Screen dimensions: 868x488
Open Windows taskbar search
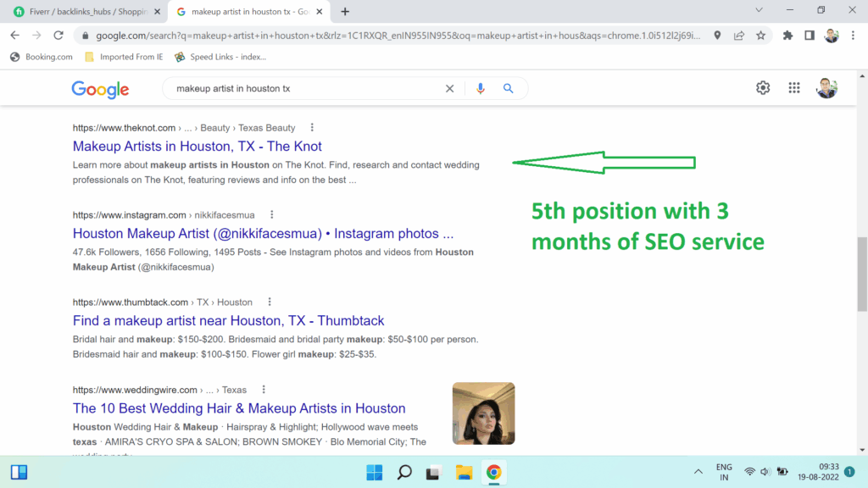[404, 473]
